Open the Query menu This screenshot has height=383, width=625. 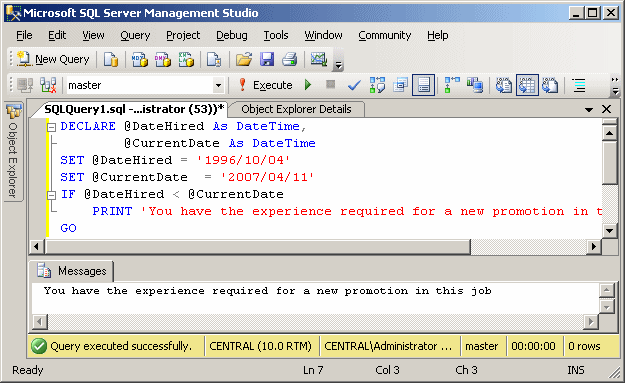pyautogui.click(x=135, y=35)
